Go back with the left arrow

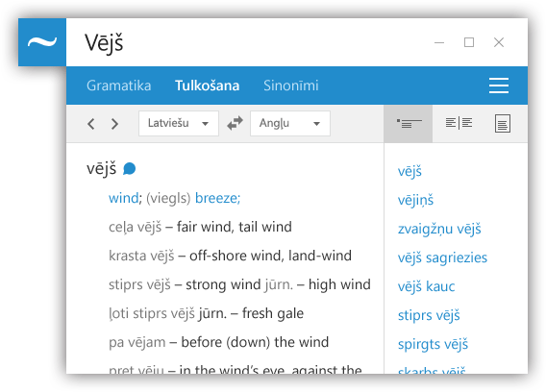tap(91, 124)
